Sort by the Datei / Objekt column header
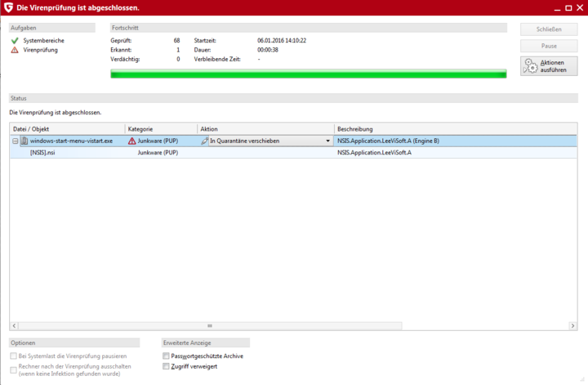The width and height of the screenshot is (588, 385). click(67, 129)
